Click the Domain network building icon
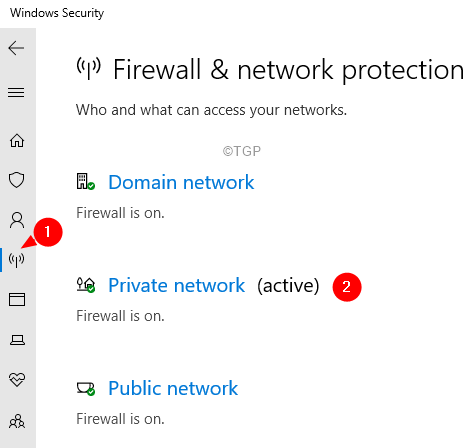Viewport: 467px width, 448px height. 86,182
